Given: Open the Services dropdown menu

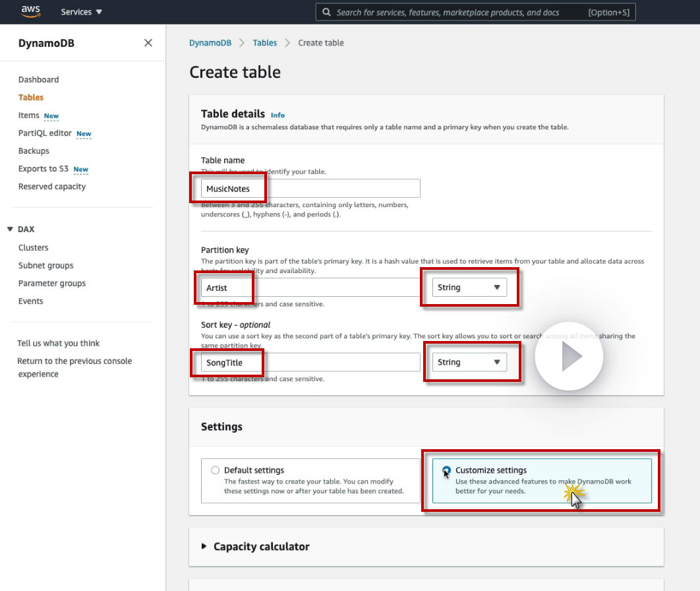Looking at the screenshot, I should coord(81,12).
